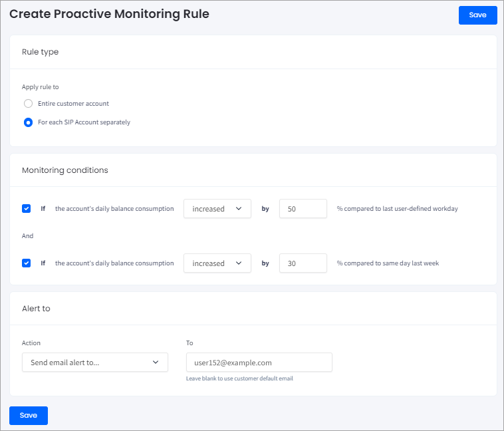This screenshot has height=431, width=504.
Task: Click the percentage field containing 30
Action: point(303,263)
